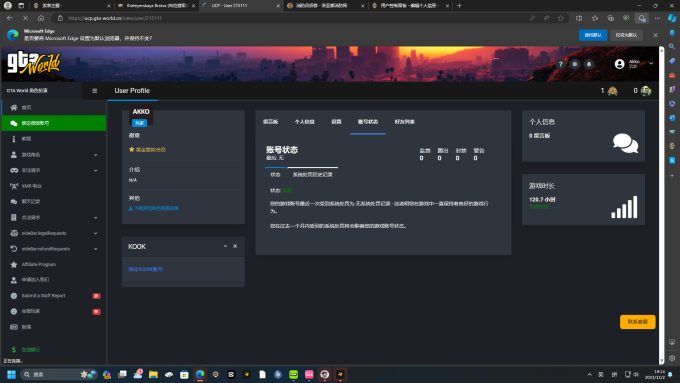Click the gold sponsor member badge link

click(147, 150)
